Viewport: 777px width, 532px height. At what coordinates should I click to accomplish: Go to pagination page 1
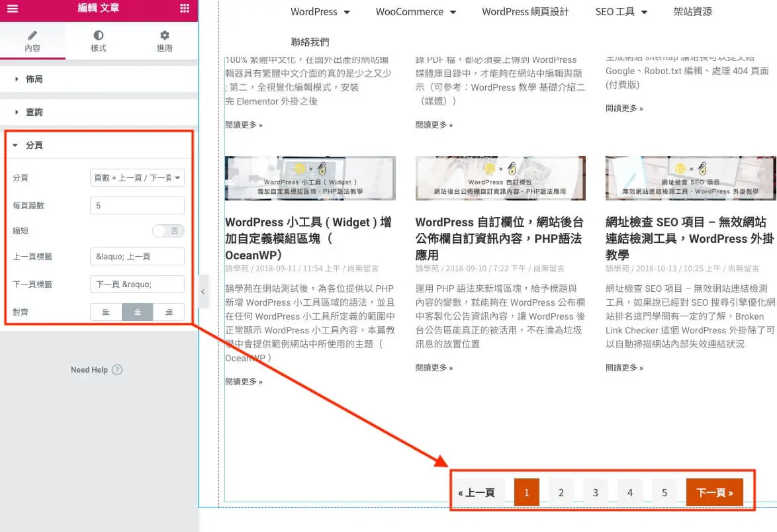click(527, 492)
